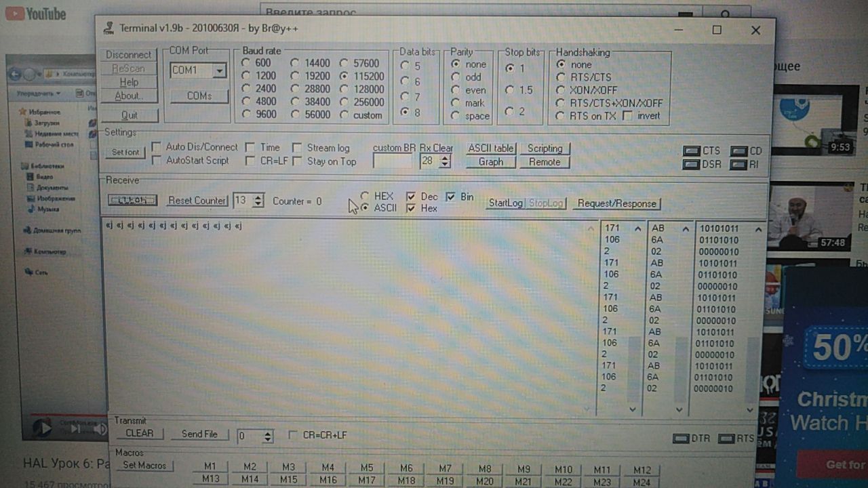Viewport: 868px width, 488px height.
Task: Open the Scripting window
Action: [x=545, y=148]
